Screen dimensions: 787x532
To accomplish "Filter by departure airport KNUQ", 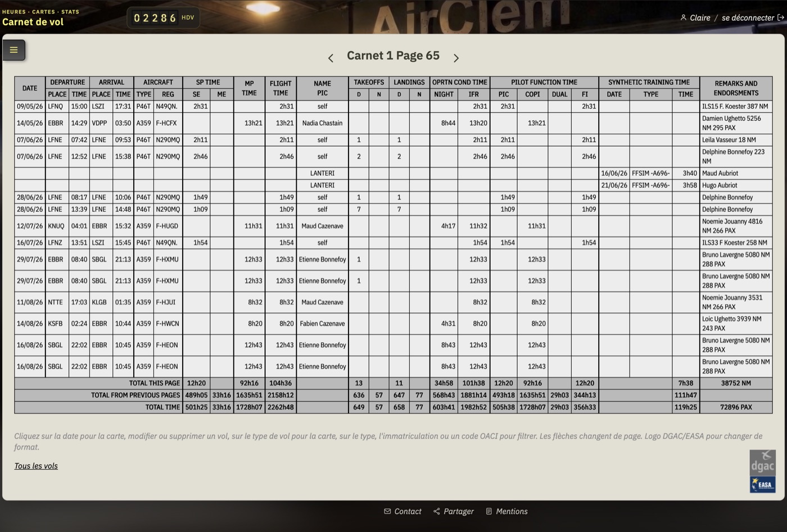I will tap(56, 226).
